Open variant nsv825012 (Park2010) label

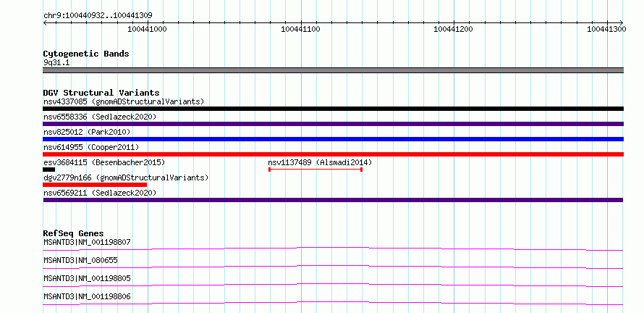87,132
